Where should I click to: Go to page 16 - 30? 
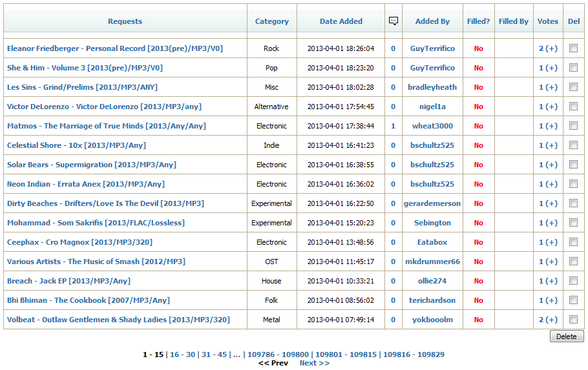[x=183, y=355]
